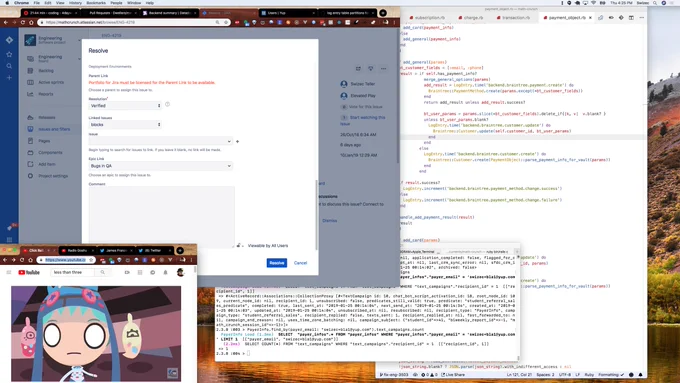Open Reports in the Jira project menu
Screen dimensions: 680x383
[46, 94]
